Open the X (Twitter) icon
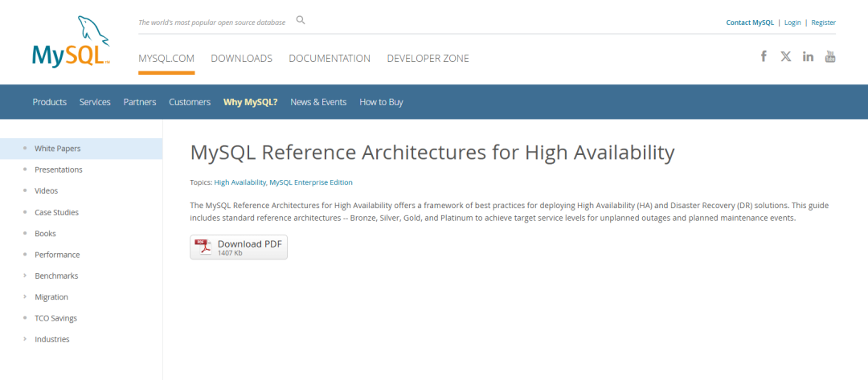 pyautogui.click(x=785, y=56)
